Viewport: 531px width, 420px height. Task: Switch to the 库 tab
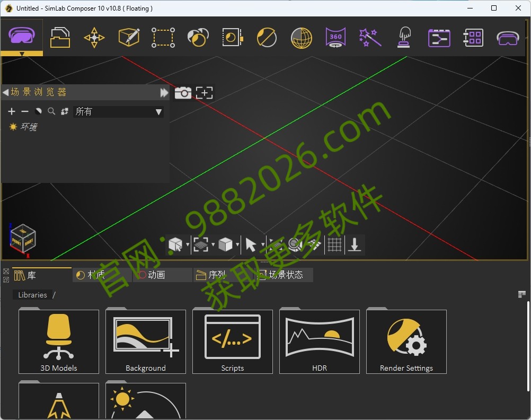pyautogui.click(x=42, y=275)
